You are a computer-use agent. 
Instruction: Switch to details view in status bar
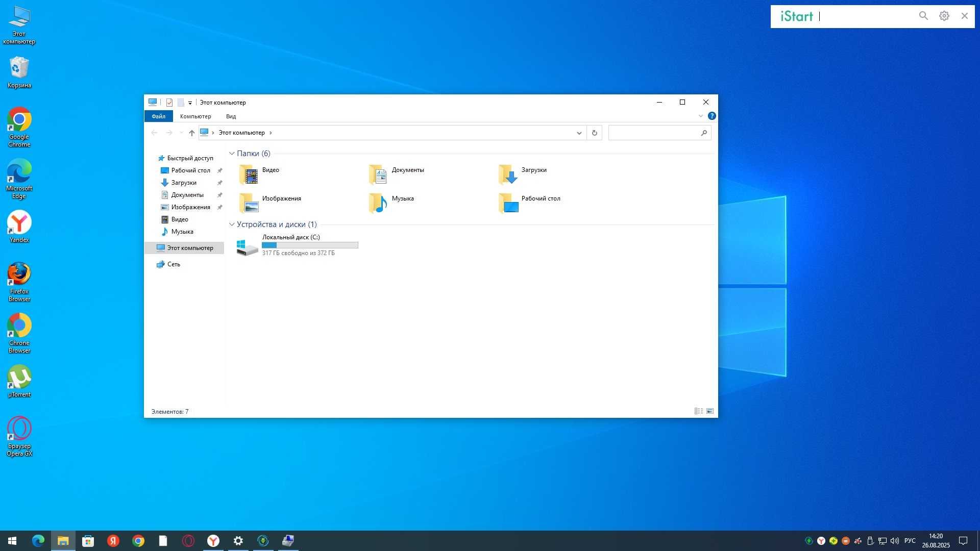pos(699,411)
